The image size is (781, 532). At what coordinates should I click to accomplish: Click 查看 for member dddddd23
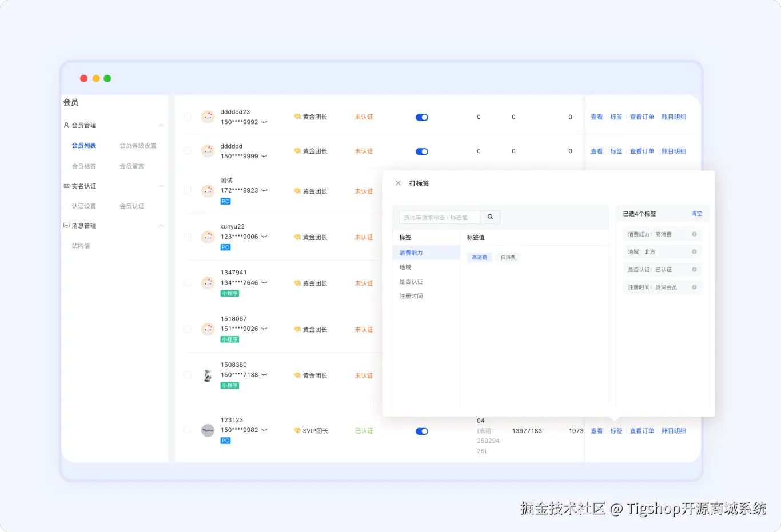click(596, 117)
